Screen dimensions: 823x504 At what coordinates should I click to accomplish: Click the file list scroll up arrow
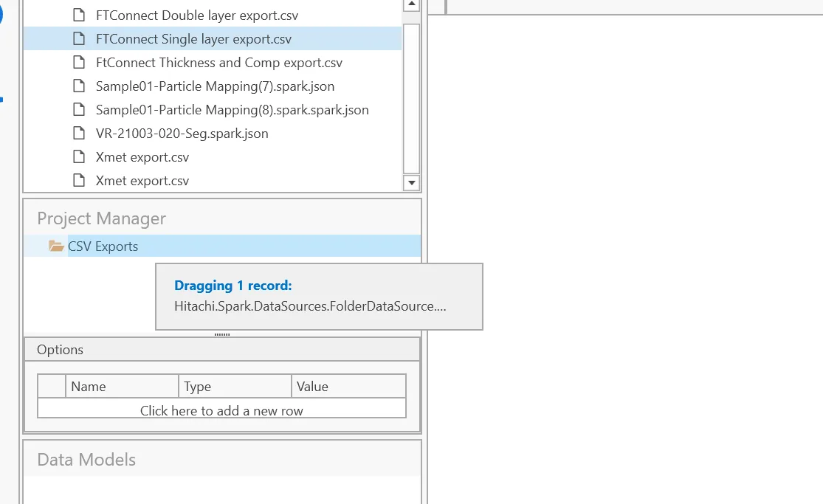click(x=412, y=4)
